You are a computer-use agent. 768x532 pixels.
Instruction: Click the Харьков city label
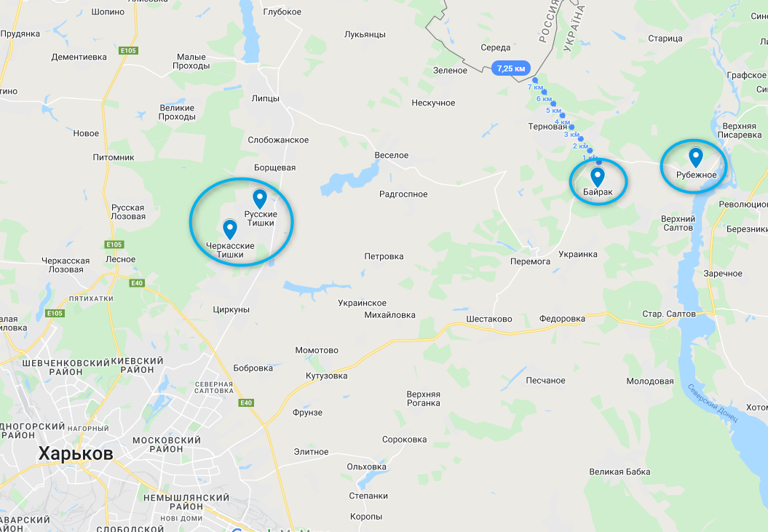pos(76,453)
